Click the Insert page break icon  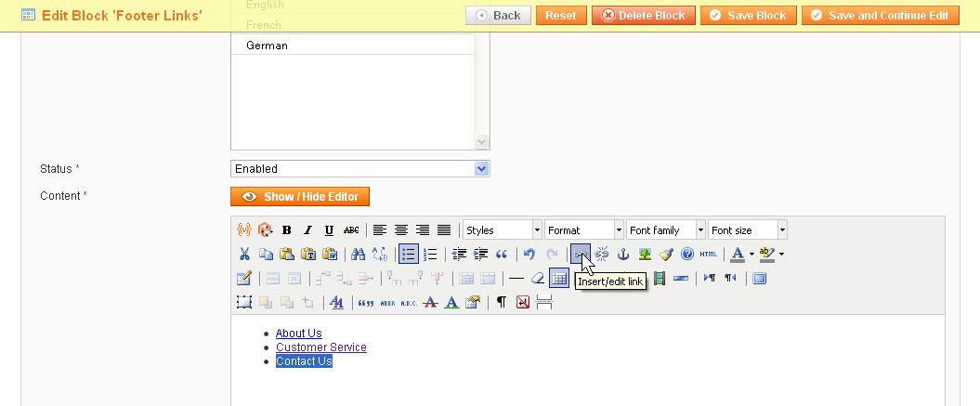pos(544,302)
